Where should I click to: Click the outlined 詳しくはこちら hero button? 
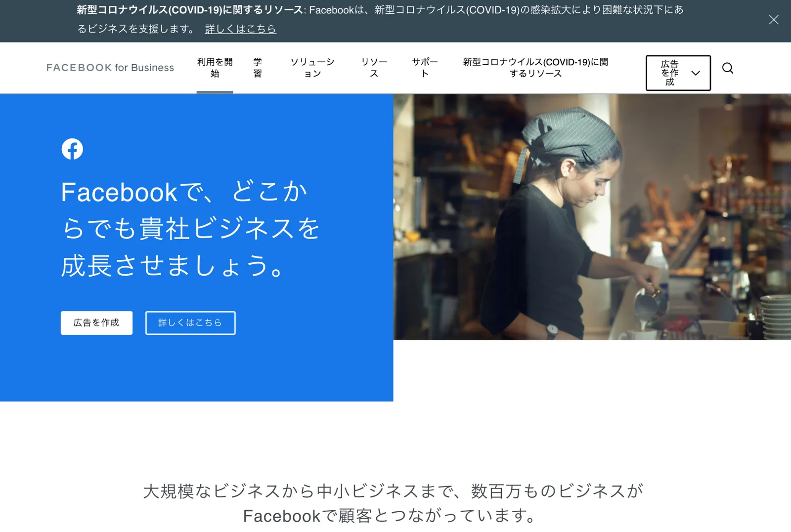(x=190, y=323)
